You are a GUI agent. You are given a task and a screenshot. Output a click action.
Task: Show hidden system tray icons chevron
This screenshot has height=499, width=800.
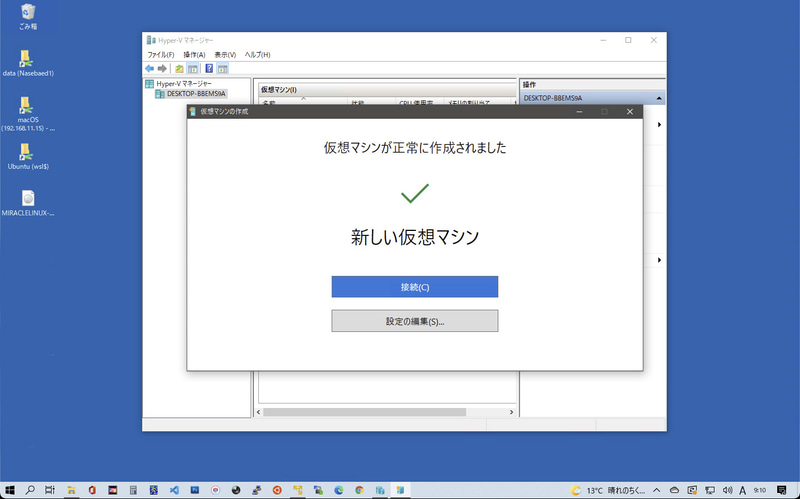click(657, 490)
